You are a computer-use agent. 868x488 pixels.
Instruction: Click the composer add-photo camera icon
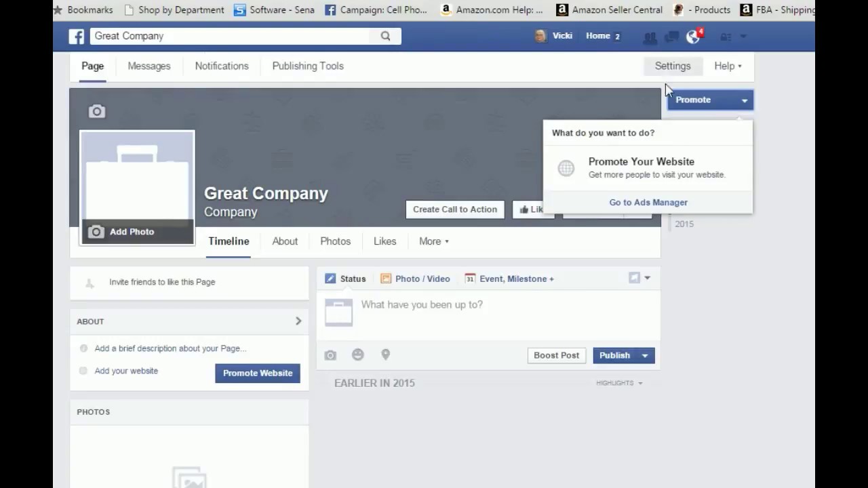click(x=330, y=355)
